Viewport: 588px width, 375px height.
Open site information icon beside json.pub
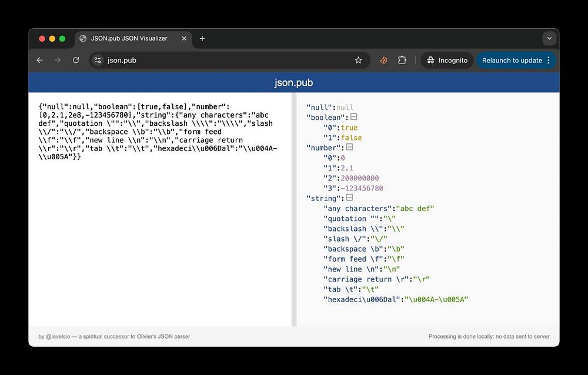click(98, 60)
